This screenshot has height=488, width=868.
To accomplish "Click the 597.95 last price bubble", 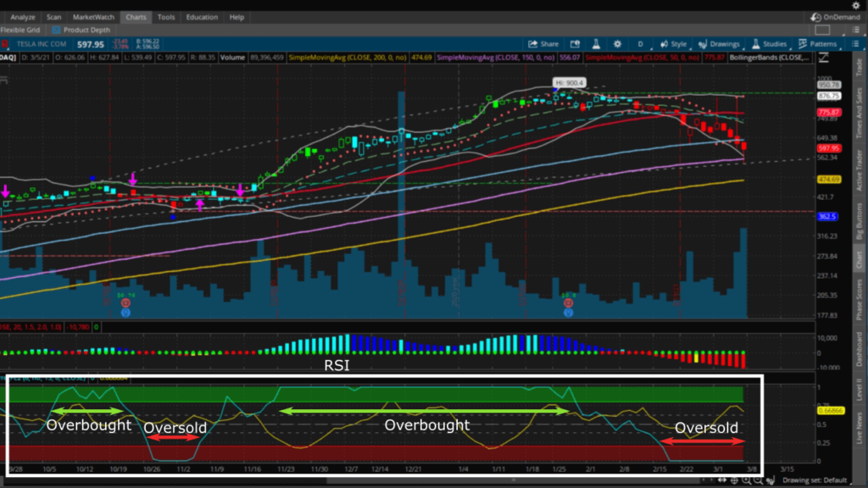I will tap(829, 148).
